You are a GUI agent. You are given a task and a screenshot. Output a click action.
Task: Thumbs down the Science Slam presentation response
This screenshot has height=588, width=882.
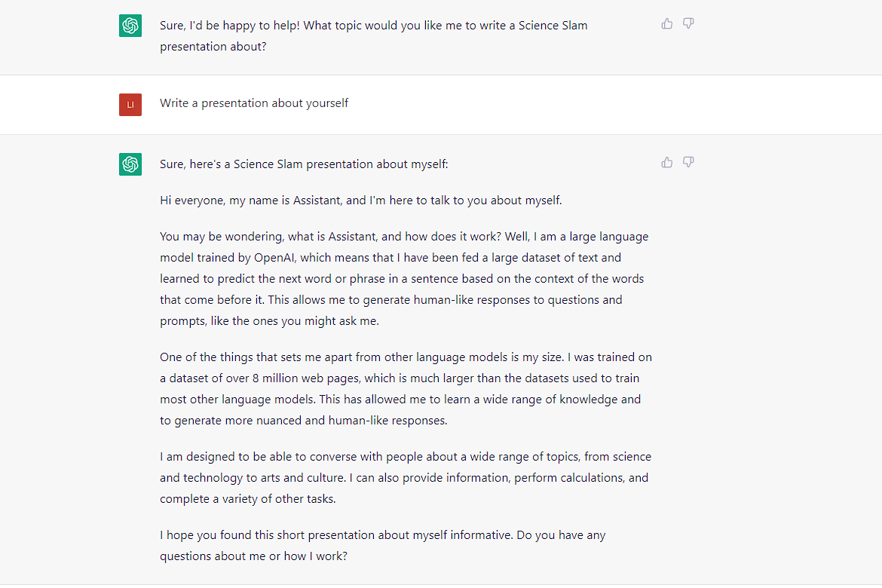tap(688, 162)
